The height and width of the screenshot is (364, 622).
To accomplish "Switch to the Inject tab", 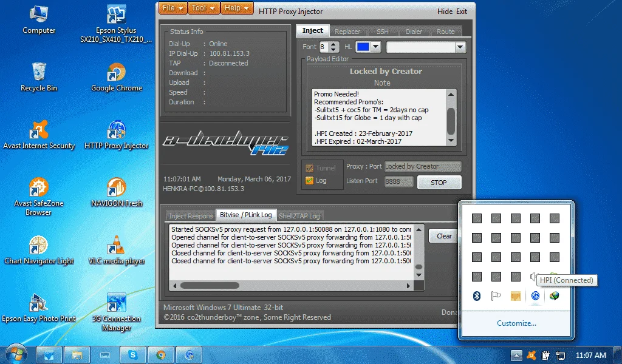I will point(313,30).
